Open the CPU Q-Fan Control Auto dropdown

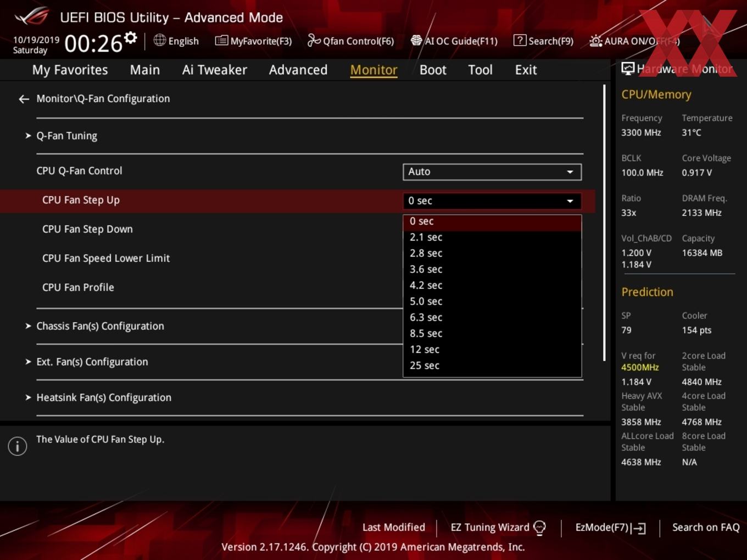[492, 171]
